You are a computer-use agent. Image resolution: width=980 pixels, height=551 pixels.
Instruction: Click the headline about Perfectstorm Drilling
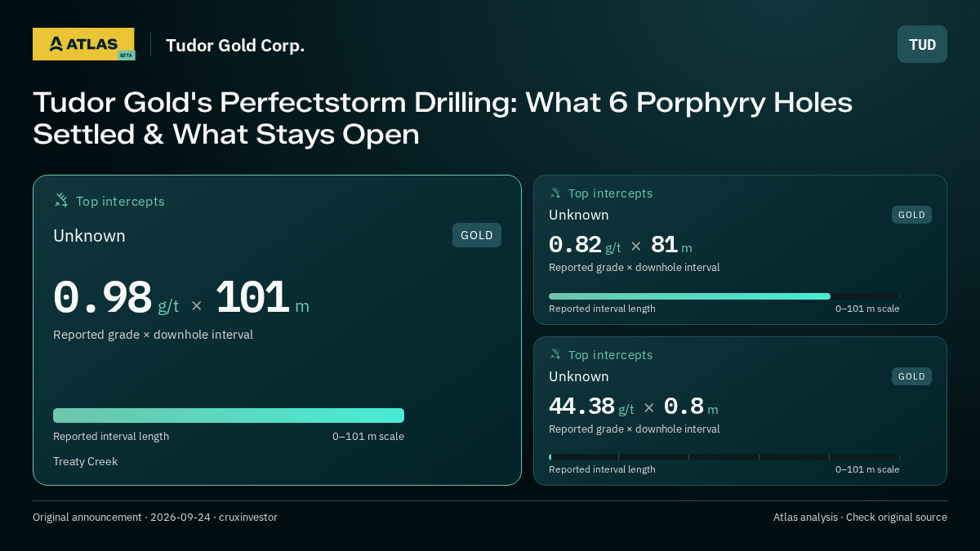[x=443, y=118]
